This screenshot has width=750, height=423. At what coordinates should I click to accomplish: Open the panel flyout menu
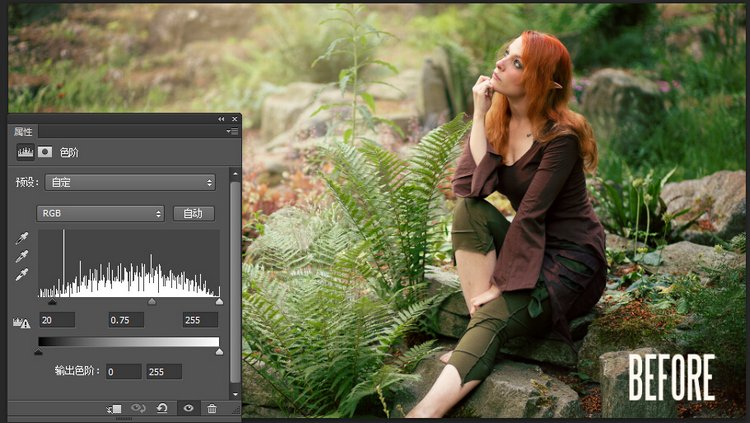tap(232, 131)
